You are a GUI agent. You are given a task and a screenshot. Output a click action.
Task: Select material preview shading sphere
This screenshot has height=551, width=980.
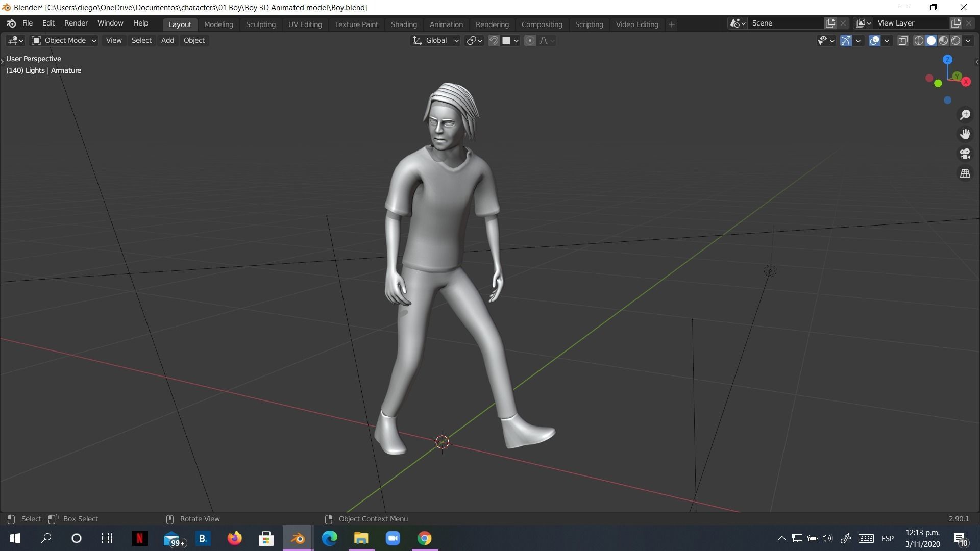(x=944, y=41)
